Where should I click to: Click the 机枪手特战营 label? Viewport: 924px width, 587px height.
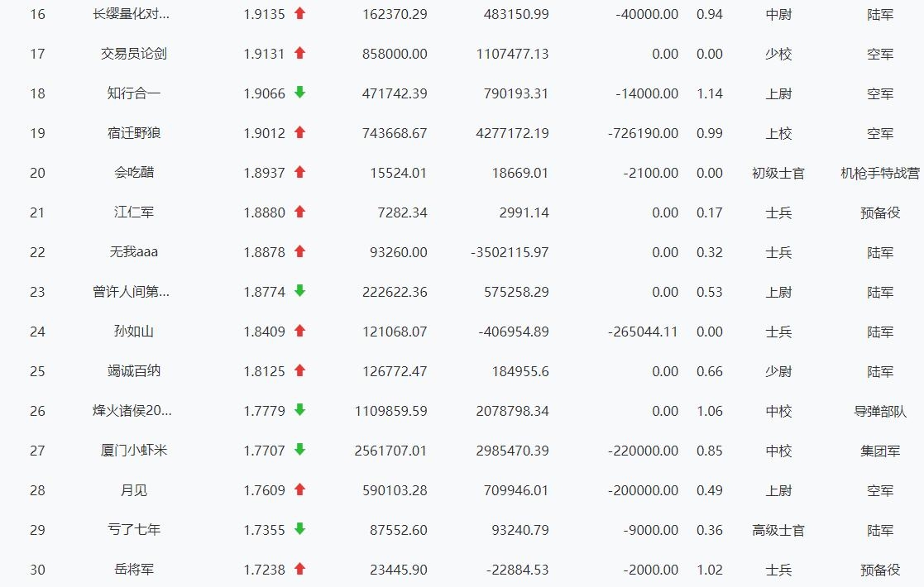[x=879, y=173]
